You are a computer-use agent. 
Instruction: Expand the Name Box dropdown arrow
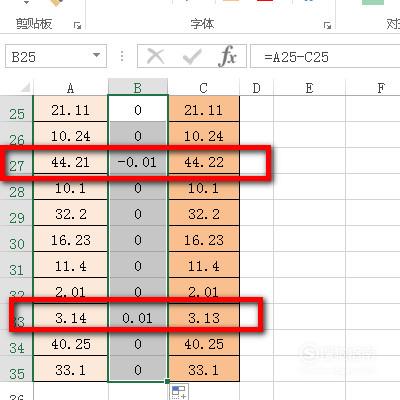point(96,55)
